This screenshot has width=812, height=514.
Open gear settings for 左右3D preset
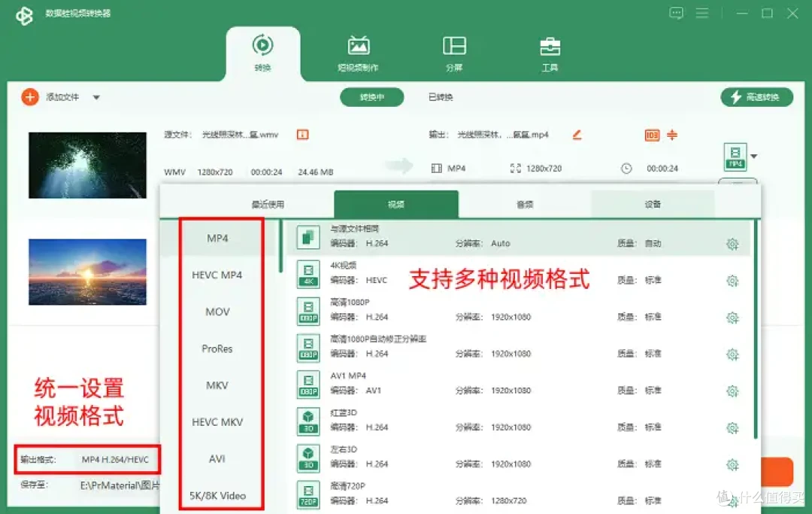point(732,465)
